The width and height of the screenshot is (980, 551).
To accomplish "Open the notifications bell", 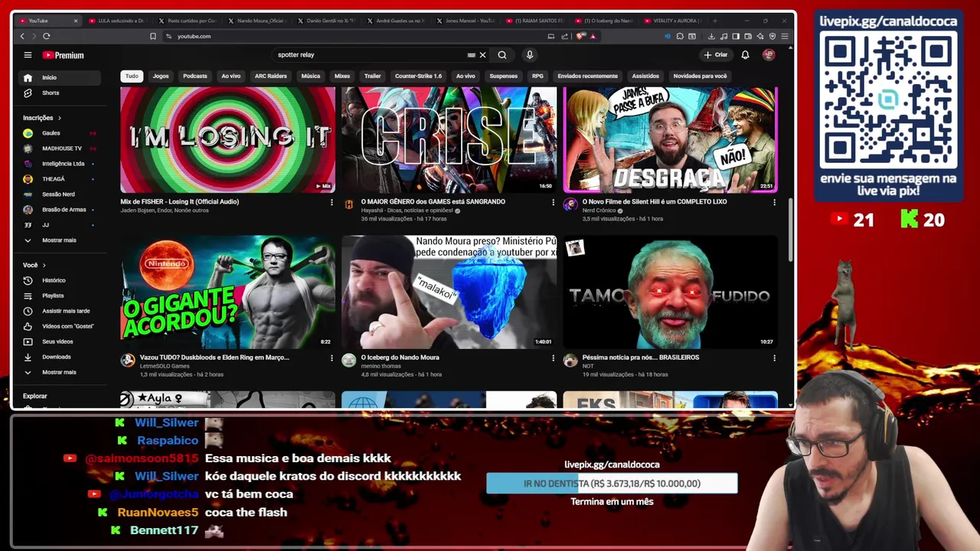I will point(745,55).
